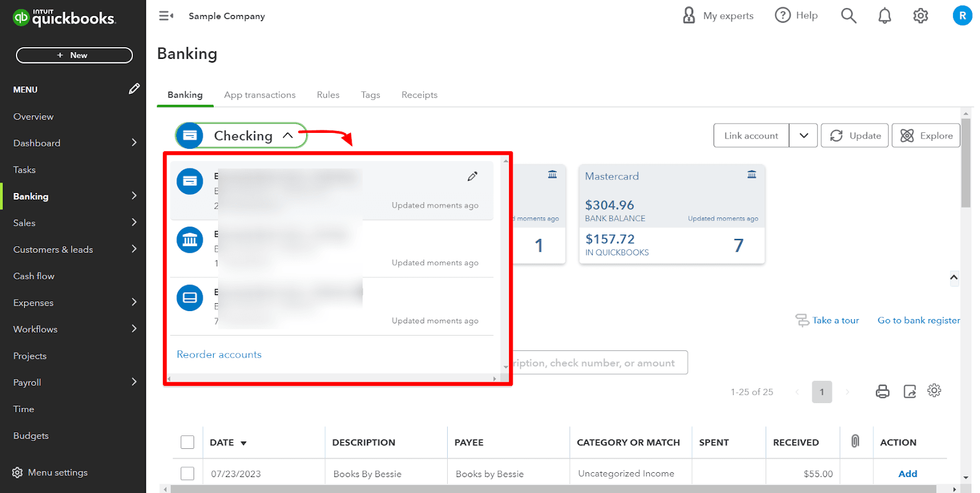
Task: Select the second account bank icon
Action: [190, 239]
